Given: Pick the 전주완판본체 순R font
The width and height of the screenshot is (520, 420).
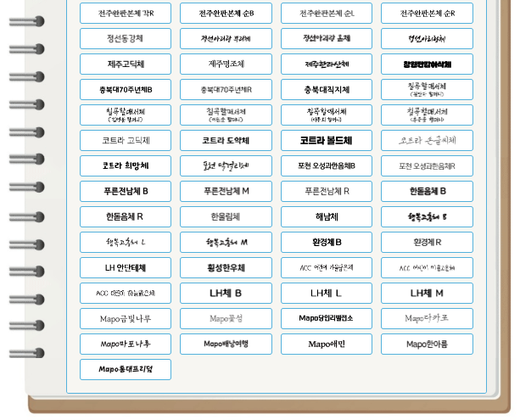Looking at the screenshot, I should tap(427, 14).
